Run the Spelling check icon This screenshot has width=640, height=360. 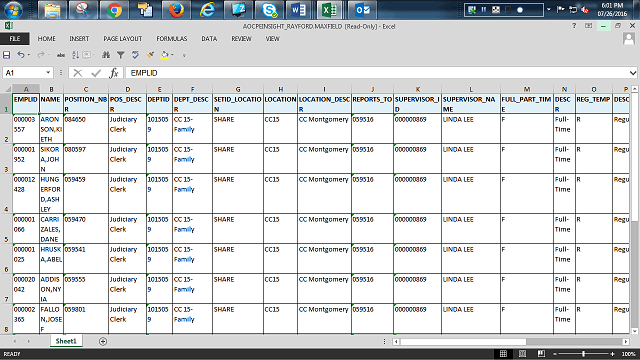click(135, 55)
